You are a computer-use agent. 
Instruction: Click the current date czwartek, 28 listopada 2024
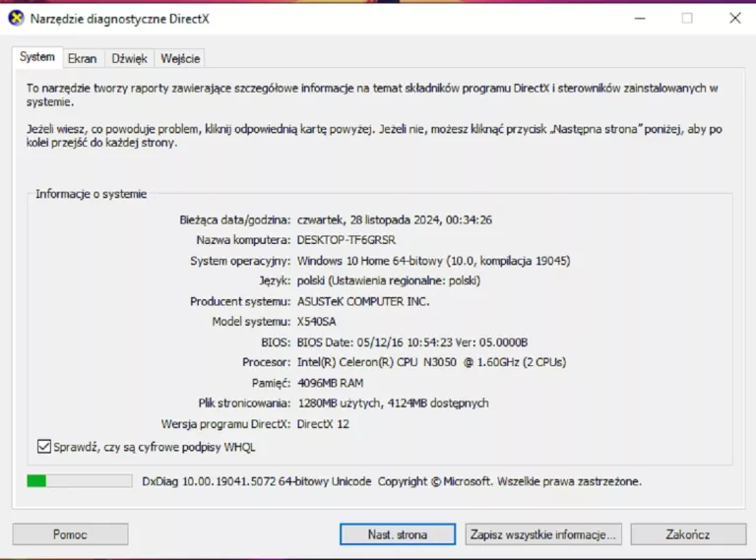pyautogui.click(x=395, y=219)
